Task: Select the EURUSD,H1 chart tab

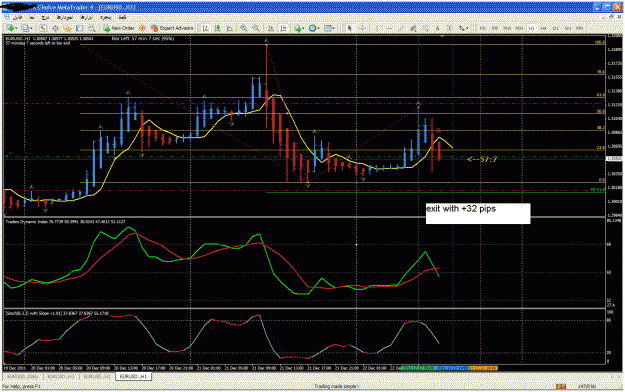Action: click(x=134, y=376)
